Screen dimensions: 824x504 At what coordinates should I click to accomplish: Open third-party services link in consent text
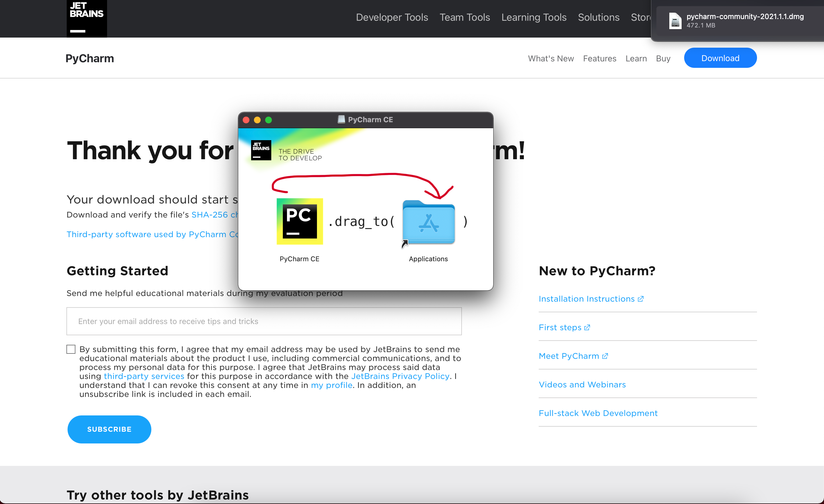pos(144,376)
